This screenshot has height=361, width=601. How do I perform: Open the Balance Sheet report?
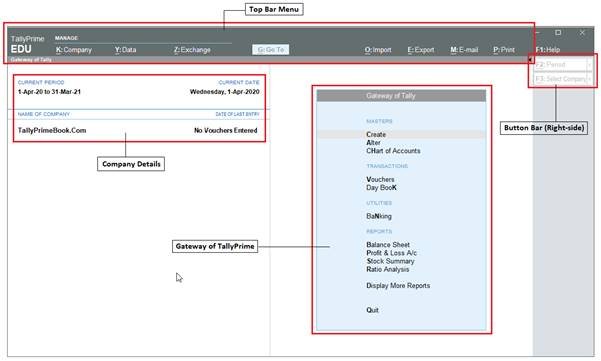pos(388,244)
